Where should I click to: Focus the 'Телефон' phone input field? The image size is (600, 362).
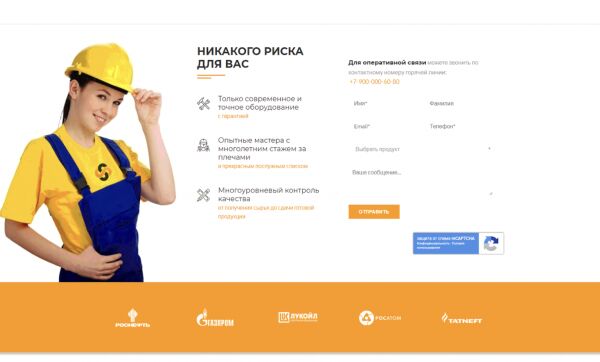460,126
